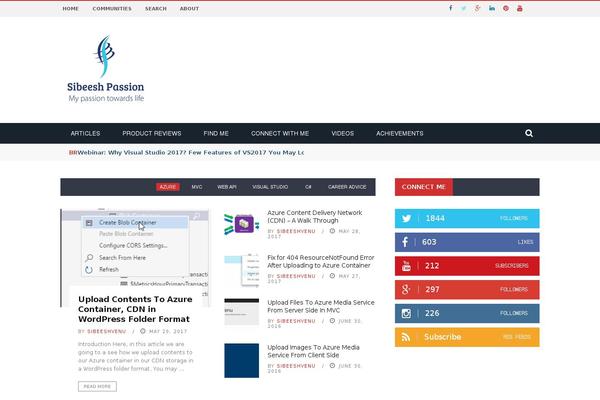Click the Subscribe RSS Feeds button
The width and height of the screenshot is (600, 400).
(x=467, y=337)
